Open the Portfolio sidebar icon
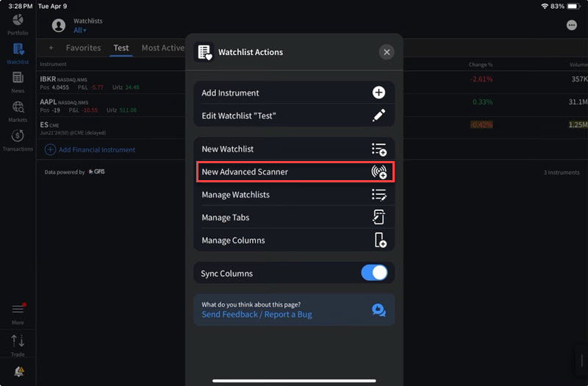This screenshot has width=588, height=386. tap(18, 22)
